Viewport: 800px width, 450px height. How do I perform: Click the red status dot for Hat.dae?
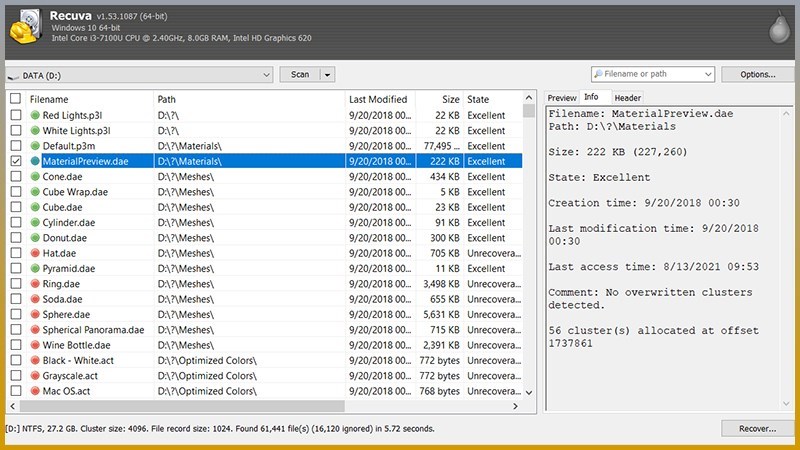click(35, 253)
